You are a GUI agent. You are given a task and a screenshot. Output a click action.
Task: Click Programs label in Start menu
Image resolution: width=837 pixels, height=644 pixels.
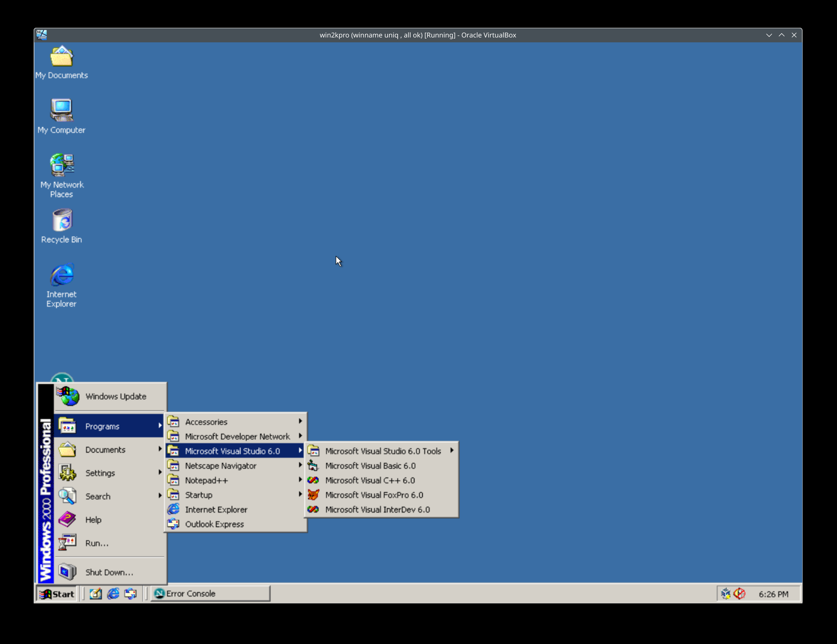pyautogui.click(x=102, y=426)
